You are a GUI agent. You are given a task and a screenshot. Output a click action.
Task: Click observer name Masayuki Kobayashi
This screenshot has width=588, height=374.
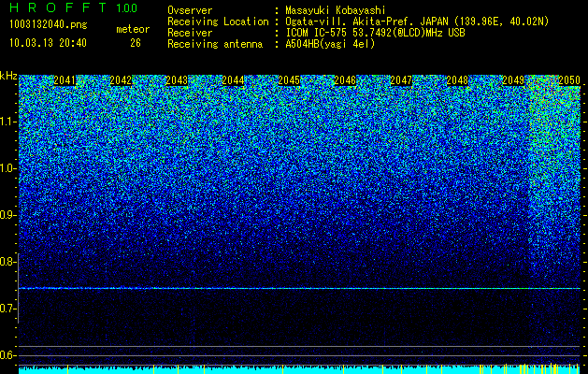tap(336, 10)
